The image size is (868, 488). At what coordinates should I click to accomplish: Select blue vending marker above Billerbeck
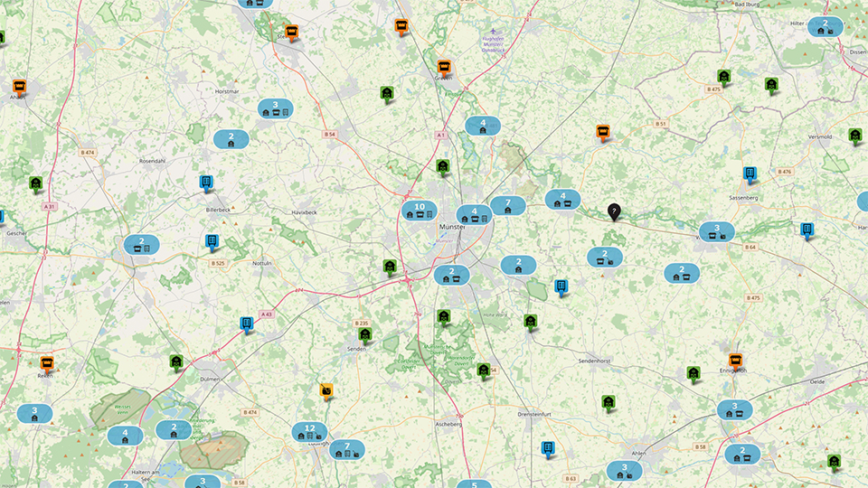pyautogui.click(x=206, y=183)
